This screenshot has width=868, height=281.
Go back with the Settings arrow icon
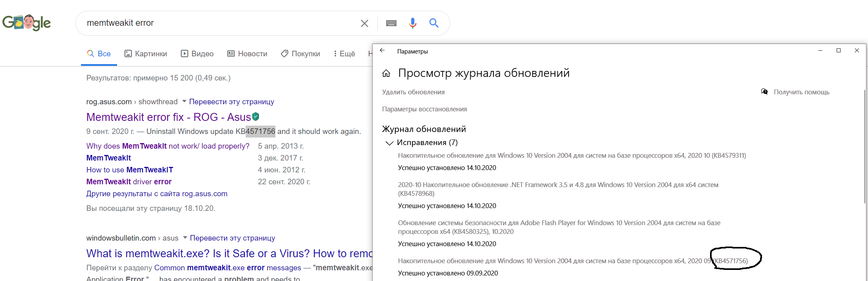(382, 50)
